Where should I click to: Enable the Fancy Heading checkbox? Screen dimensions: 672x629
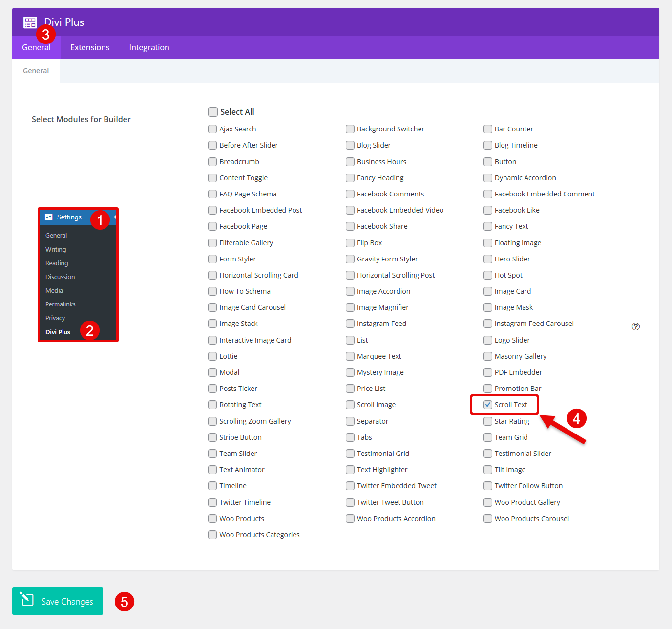click(350, 178)
